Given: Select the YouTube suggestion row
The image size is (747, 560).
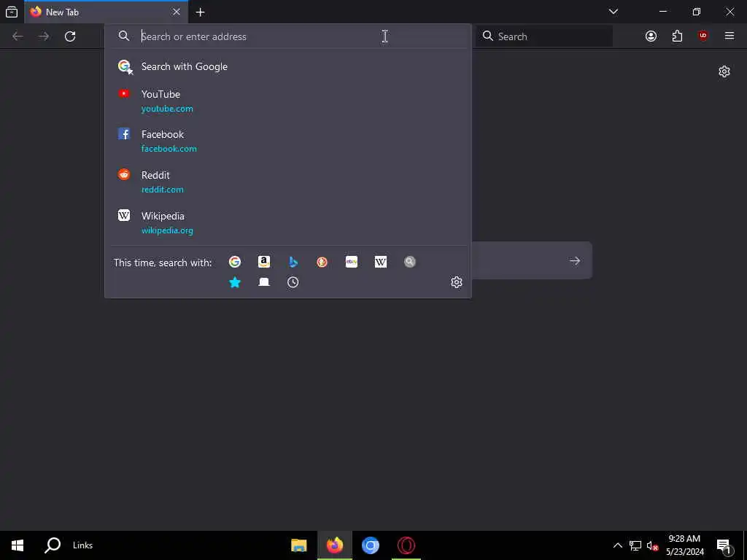Looking at the screenshot, I should tap(287, 101).
